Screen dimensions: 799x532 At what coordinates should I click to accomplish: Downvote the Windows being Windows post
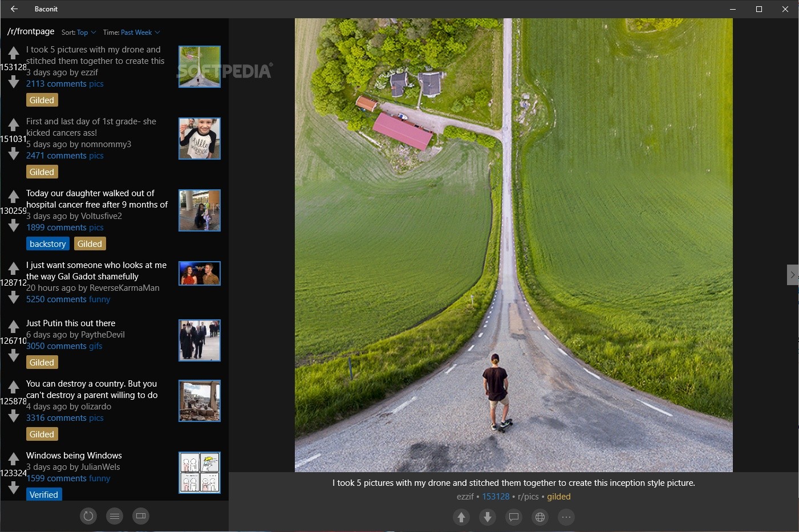pos(14,488)
